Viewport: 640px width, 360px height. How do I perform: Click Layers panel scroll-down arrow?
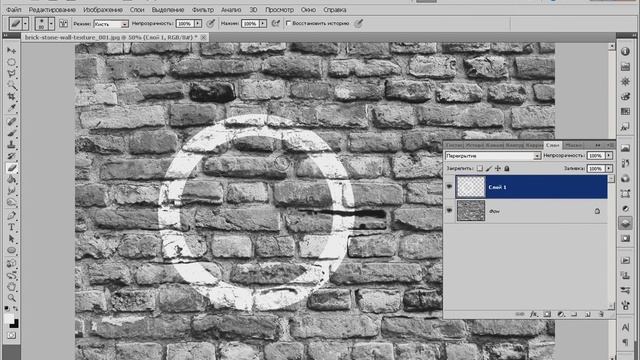coord(611,305)
